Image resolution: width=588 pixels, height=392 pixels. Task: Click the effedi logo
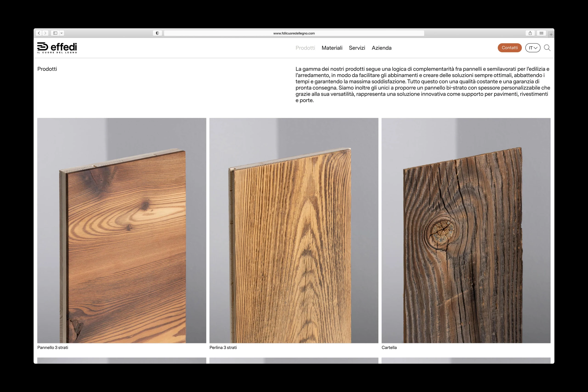click(57, 48)
